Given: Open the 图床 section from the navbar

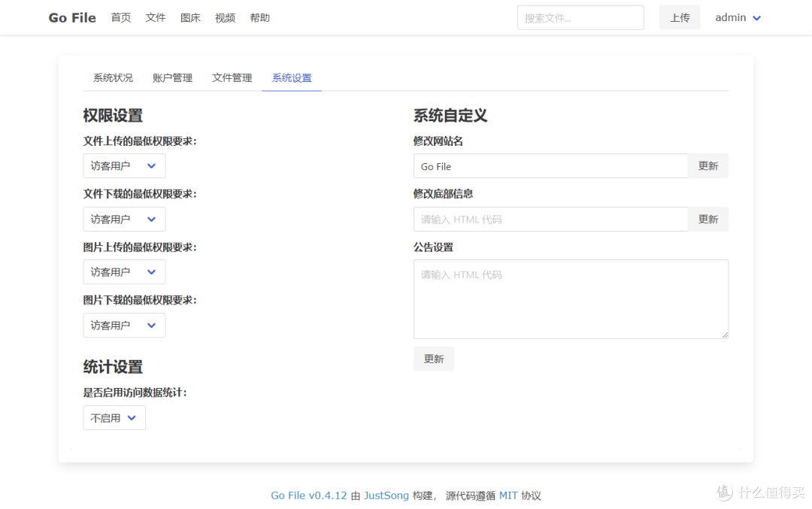Looking at the screenshot, I should tap(190, 17).
